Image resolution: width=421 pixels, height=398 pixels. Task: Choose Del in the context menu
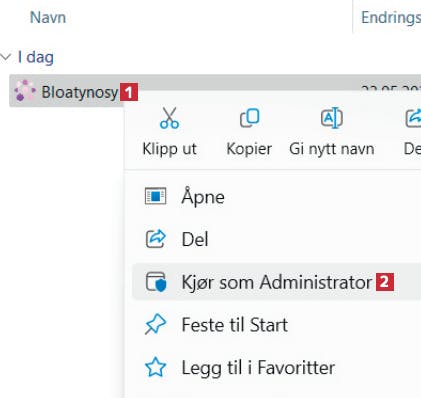point(277,239)
